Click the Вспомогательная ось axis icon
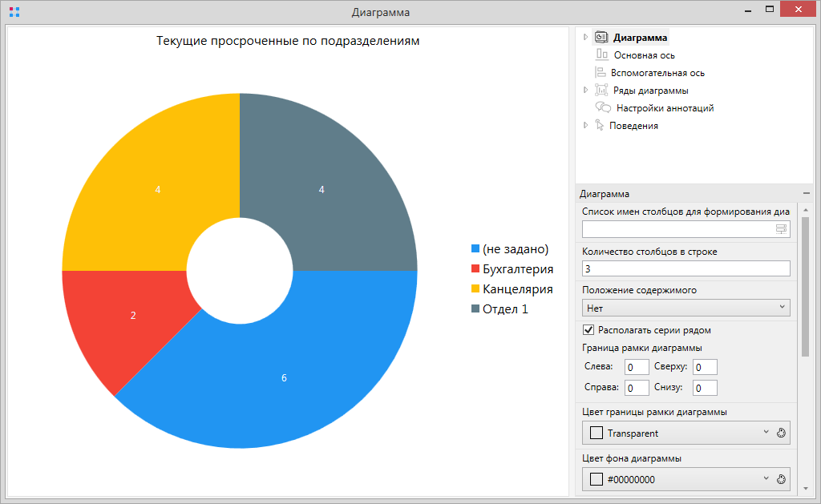This screenshot has height=504, width=821. click(x=600, y=72)
